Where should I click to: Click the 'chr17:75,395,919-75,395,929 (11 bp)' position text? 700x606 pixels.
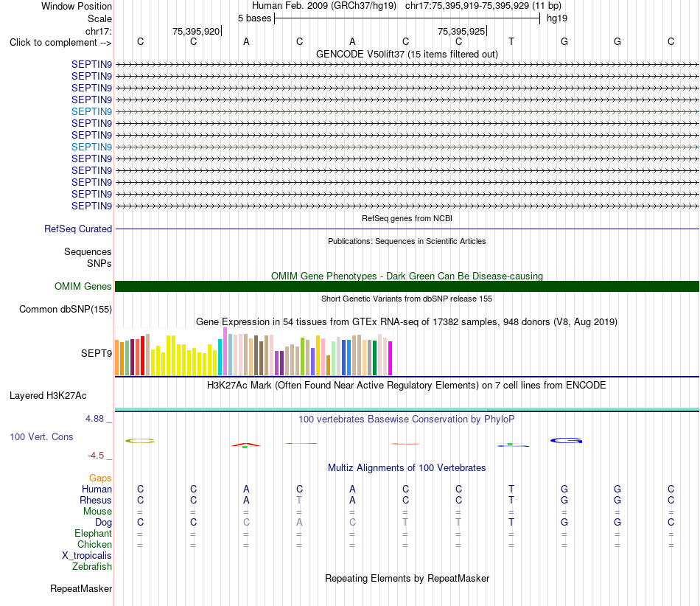(x=483, y=6)
